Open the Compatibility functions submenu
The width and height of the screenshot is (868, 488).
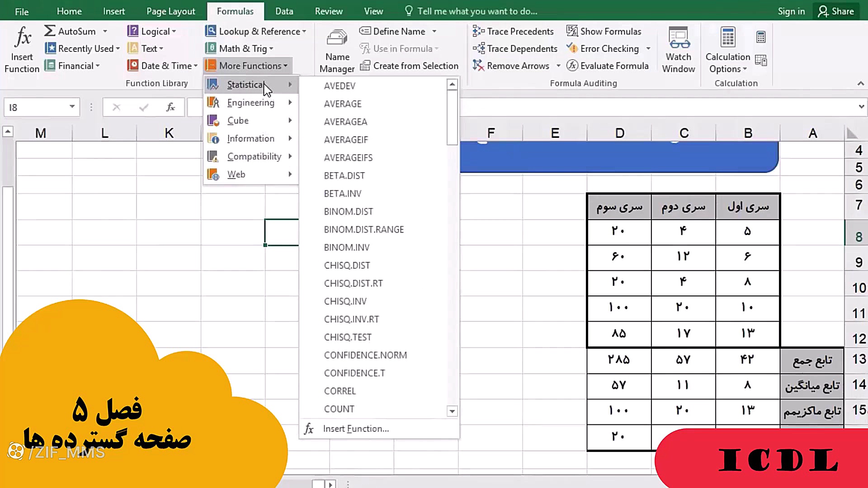tap(251, 156)
